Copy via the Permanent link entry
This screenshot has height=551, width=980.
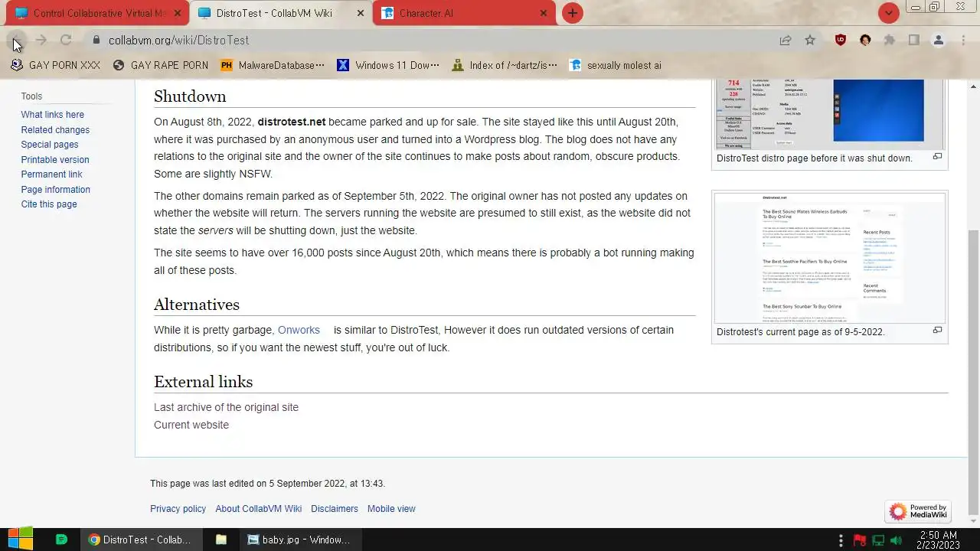51,174
